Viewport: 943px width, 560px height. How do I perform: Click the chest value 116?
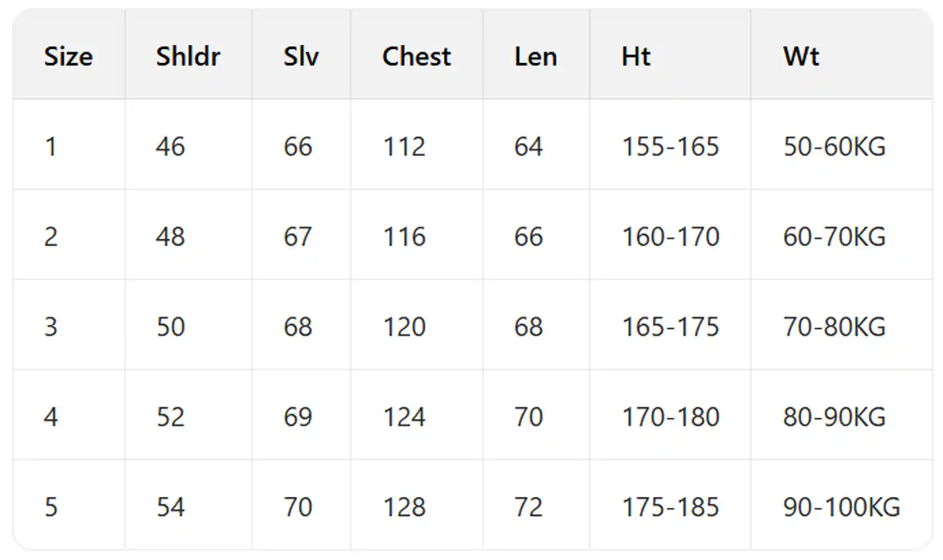pyautogui.click(x=404, y=237)
